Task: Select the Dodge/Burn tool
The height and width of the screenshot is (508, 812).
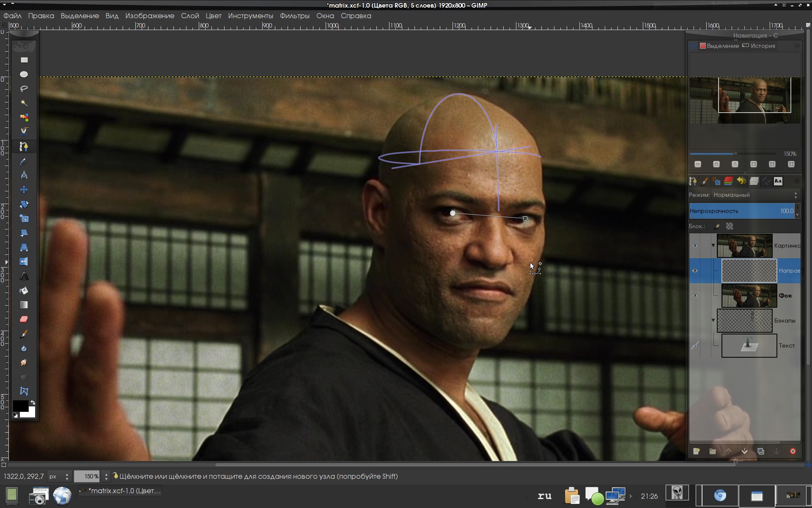Action: tap(24, 377)
